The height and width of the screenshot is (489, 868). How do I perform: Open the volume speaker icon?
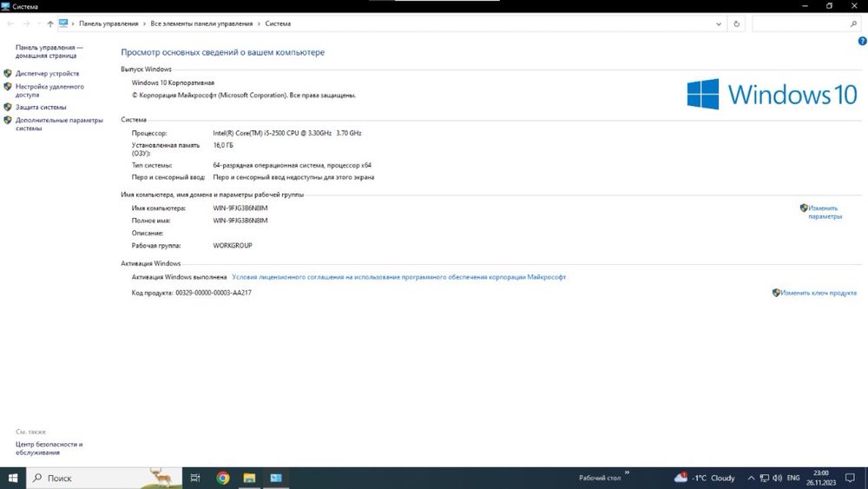[777, 478]
